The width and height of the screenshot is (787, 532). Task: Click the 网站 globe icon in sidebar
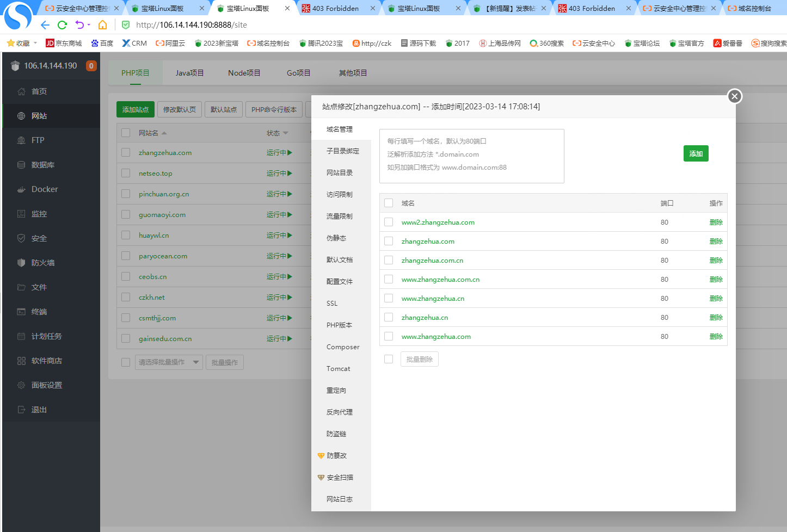coord(21,116)
